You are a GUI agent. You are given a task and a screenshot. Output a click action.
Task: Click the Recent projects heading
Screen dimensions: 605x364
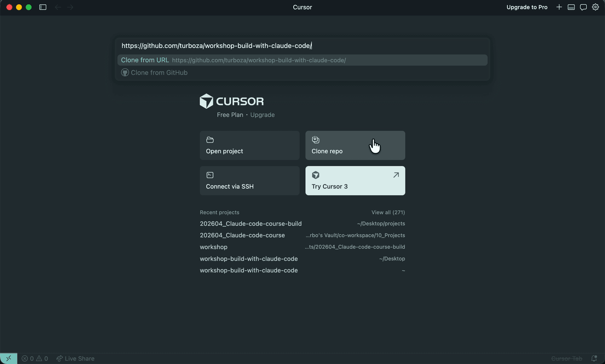pyautogui.click(x=219, y=212)
